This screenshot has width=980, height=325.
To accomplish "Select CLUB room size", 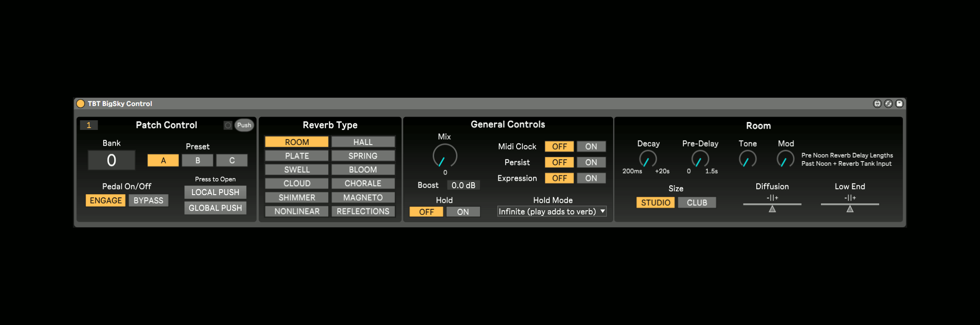I will click(697, 202).
